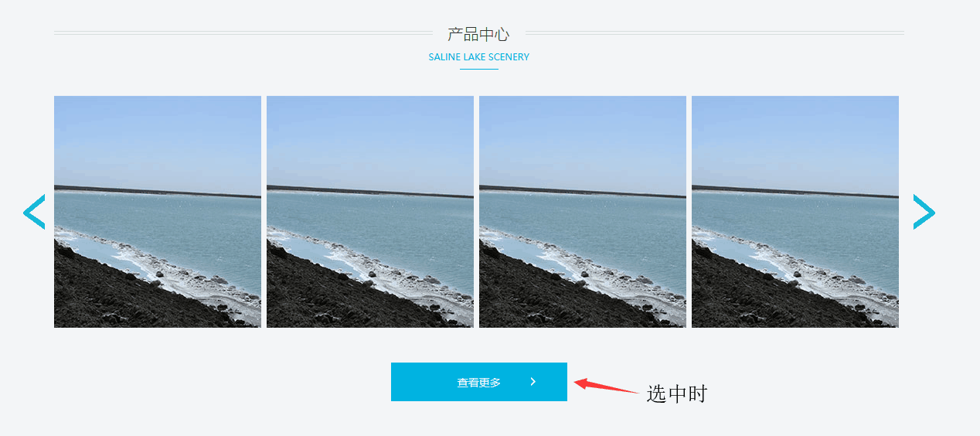The image size is (980, 436).
Task: Click the 产品中心 section heading
Action: coord(478,34)
